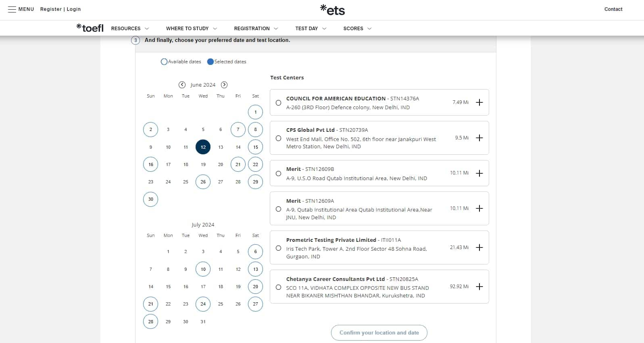Expand Merit STN12609B plus icon
Viewport: 644px width, 343px height.
[x=479, y=173]
